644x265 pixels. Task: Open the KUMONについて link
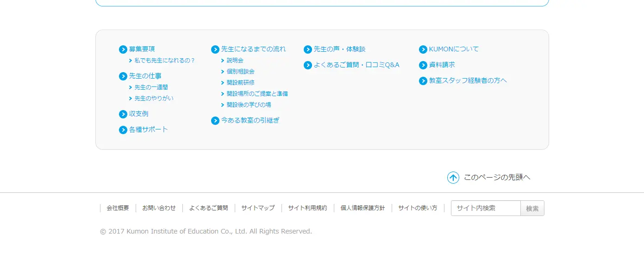point(454,49)
